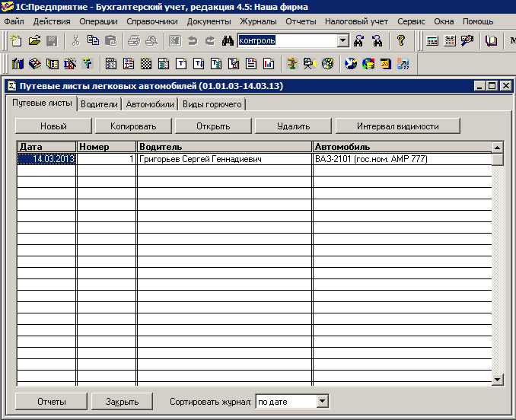Image resolution: width=516 pixels, height=420 pixels.
Task: Click the calendar 26 date icon
Action: (385, 63)
